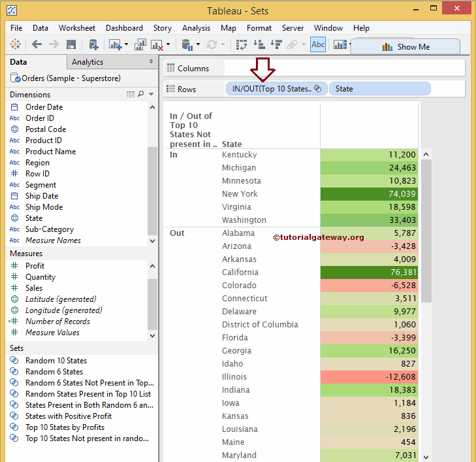Click the Duplicate Sheet icon
This screenshot has height=462, width=476.
140,44
